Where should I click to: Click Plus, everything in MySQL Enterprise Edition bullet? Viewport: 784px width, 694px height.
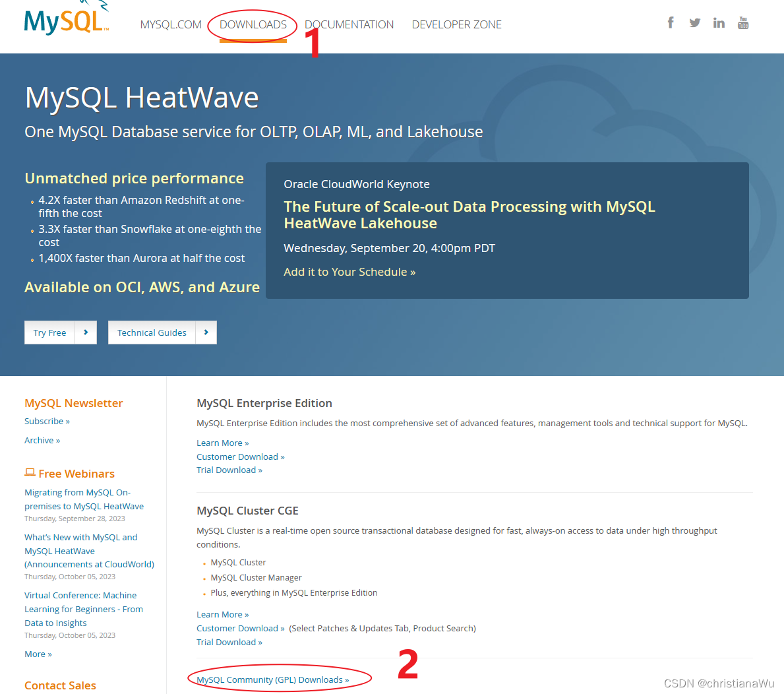[294, 592]
